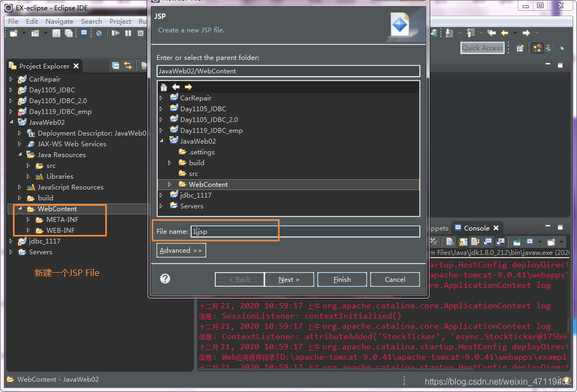Screen dimensions: 577x392
Task: Open the Edit menu
Action: 32,22
